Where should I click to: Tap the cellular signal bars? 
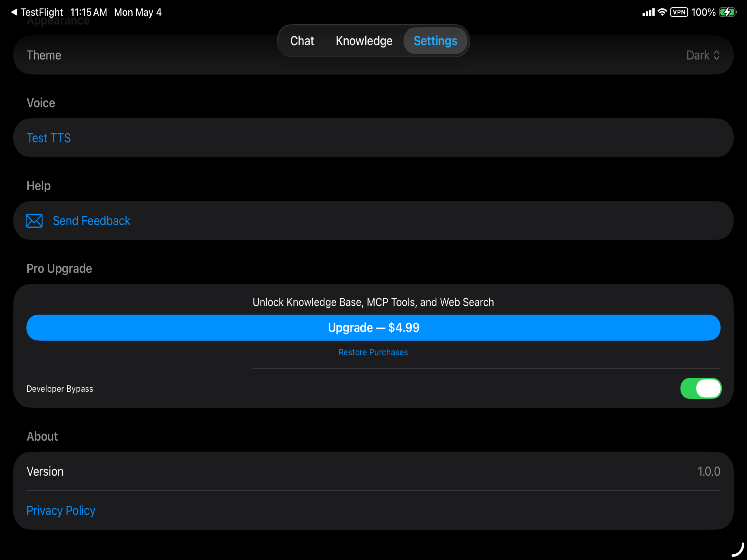(648, 13)
